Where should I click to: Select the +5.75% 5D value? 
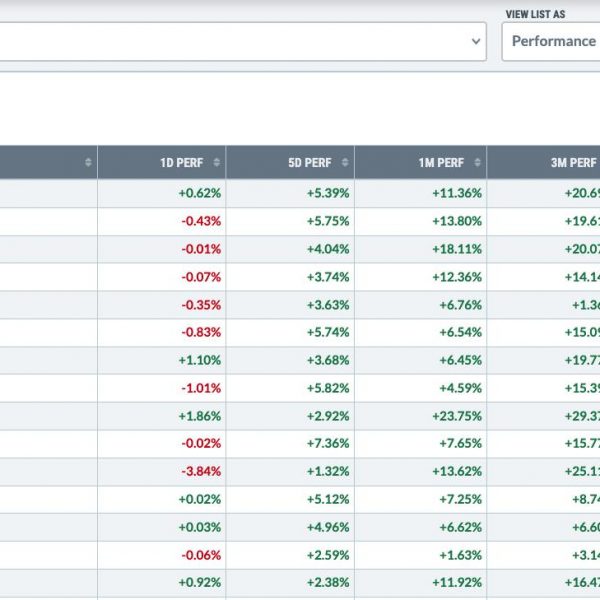pyautogui.click(x=328, y=221)
